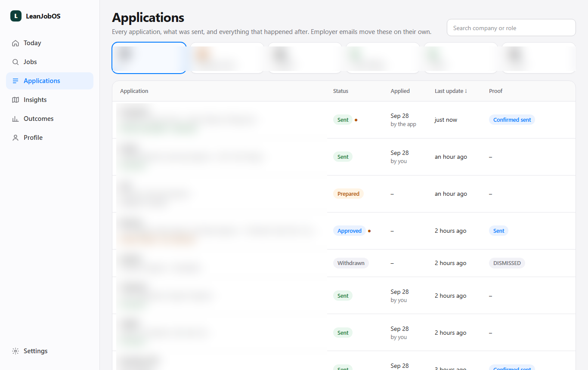588x370 pixels.
Task: Click the orange dot in the just now row
Action: tap(356, 120)
